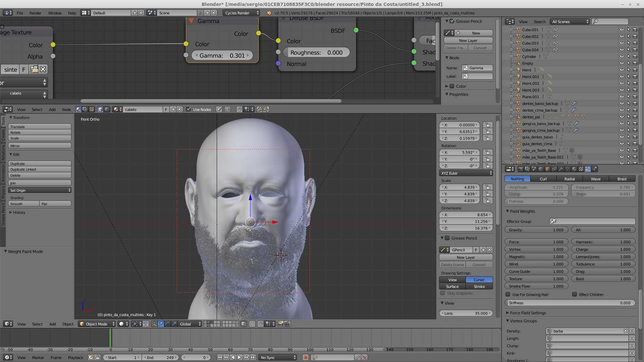Click New Layer in node editor Grease Pencil
The height and width of the screenshot is (362, 644).
click(468, 41)
